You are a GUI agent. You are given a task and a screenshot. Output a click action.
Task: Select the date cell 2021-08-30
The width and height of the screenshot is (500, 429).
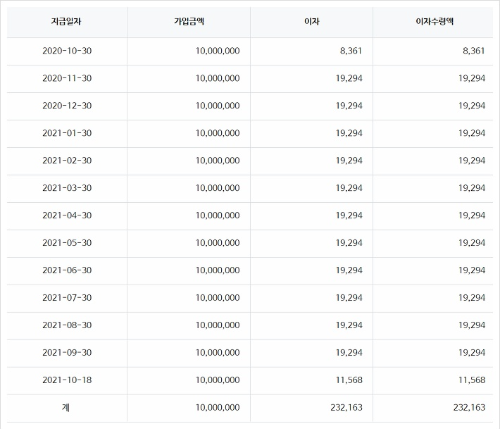[x=67, y=325]
